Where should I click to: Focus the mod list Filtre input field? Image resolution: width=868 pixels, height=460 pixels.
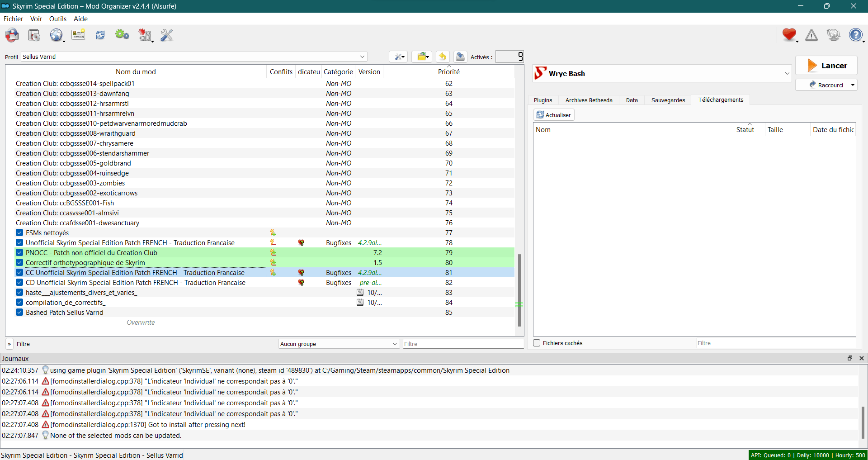coord(463,344)
